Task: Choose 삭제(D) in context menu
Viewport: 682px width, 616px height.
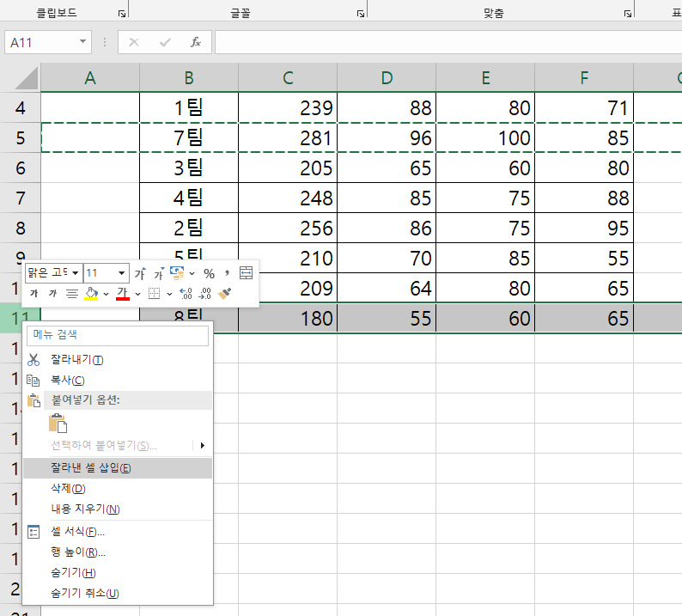Action: point(118,489)
